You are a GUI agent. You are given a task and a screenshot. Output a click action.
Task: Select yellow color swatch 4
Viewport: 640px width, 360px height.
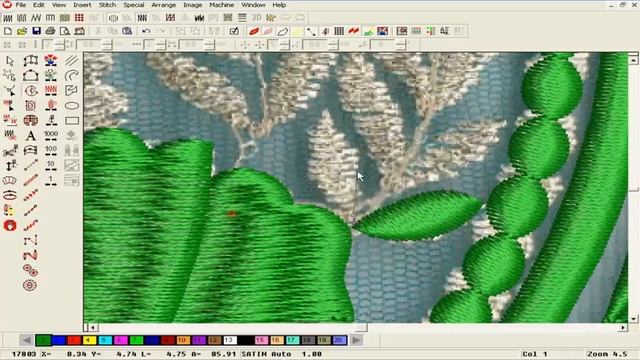(x=89, y=340)
